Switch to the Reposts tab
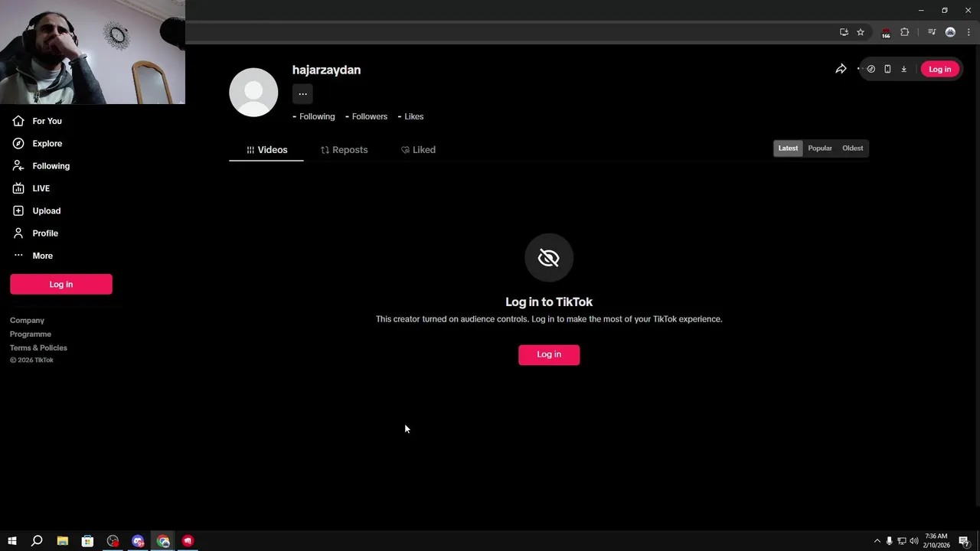 [x=344, y=150]
